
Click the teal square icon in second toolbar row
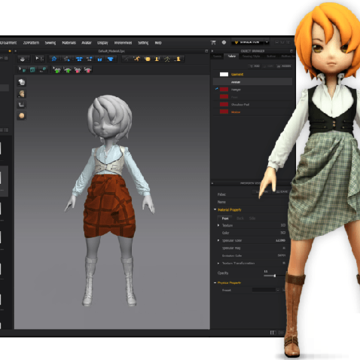coord(32,70)
